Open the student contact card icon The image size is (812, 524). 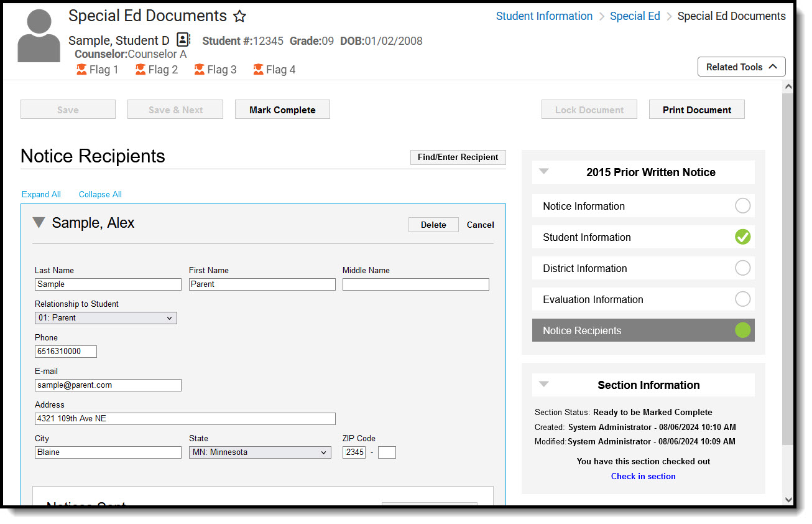coord(183,40)
